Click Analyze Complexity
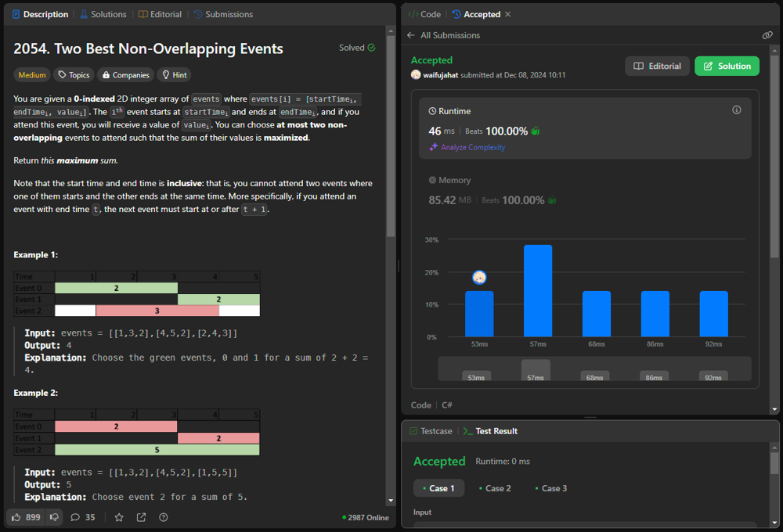Screen dimensions: 783x532 pyautogui.click(x=473, y=147)
